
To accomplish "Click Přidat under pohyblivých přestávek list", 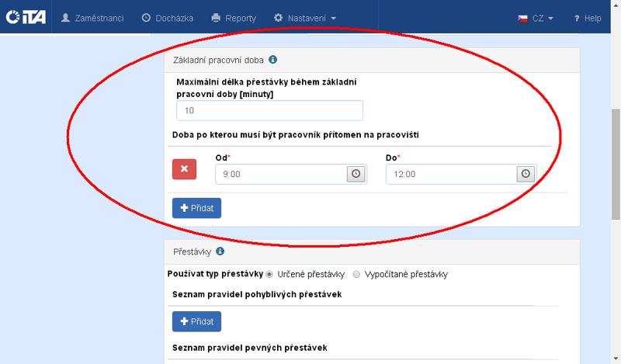I will pos(196,321).
